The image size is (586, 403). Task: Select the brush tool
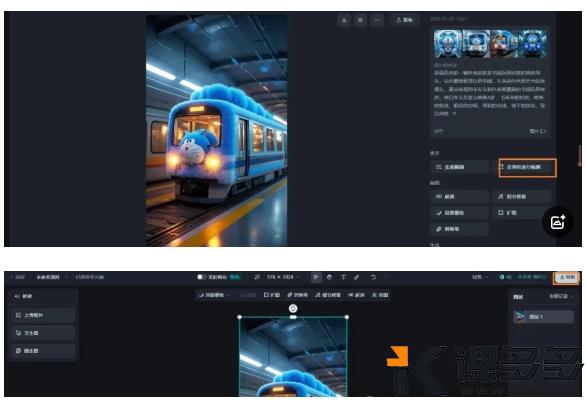click(x=357, y=277)
